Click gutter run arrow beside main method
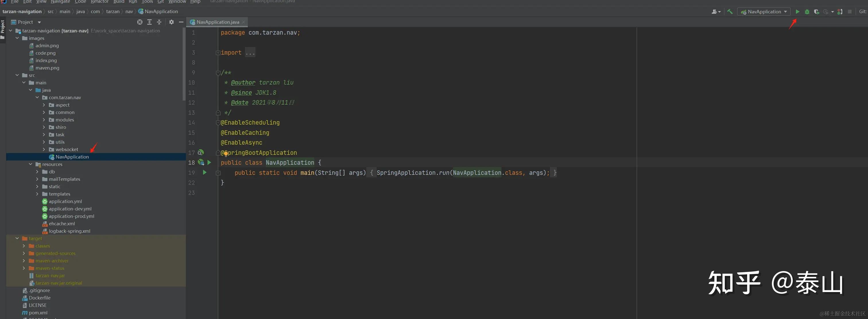 coord(205,172)
